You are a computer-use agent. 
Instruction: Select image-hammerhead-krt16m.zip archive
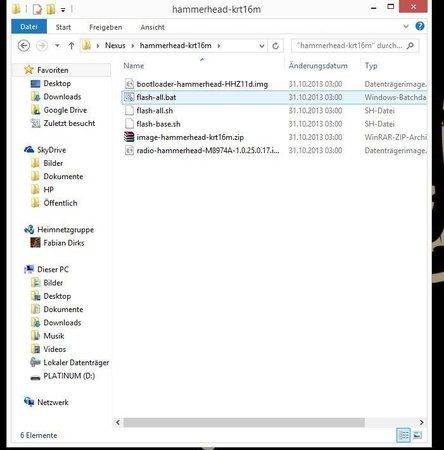click(190, 137)
